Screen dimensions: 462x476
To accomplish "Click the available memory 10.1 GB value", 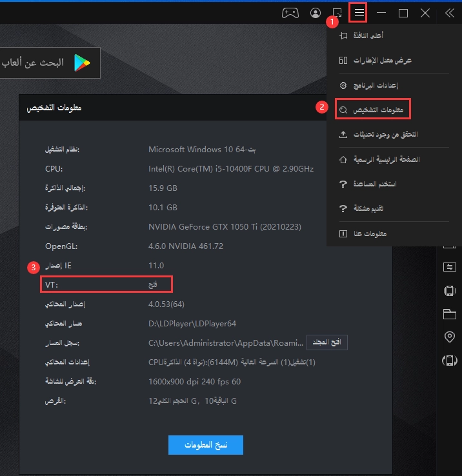I will [x=163, y=208].
